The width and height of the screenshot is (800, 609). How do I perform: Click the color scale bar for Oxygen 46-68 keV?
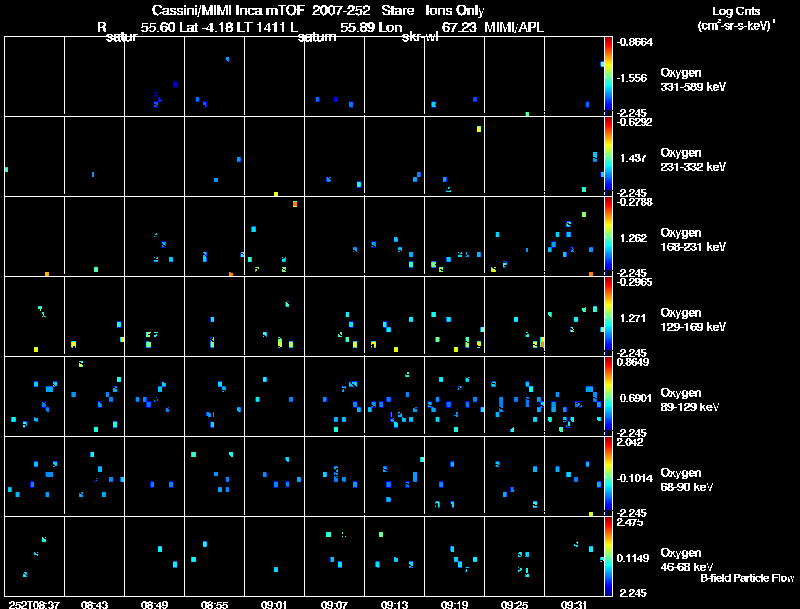coord(608,556)
